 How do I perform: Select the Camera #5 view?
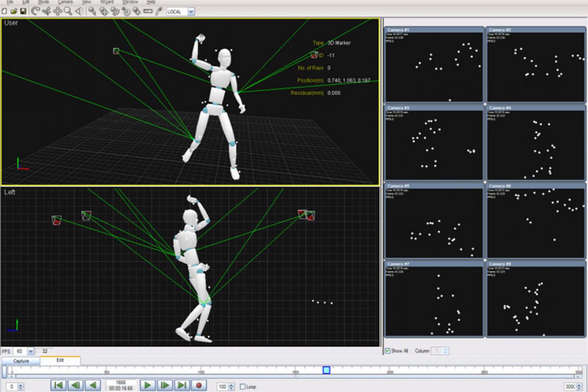[434, 221]
